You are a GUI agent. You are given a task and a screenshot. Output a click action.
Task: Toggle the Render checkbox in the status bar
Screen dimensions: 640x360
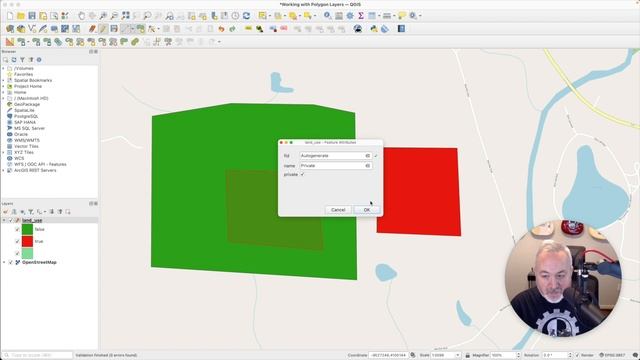pyautogui.click(x=577, y=356)
